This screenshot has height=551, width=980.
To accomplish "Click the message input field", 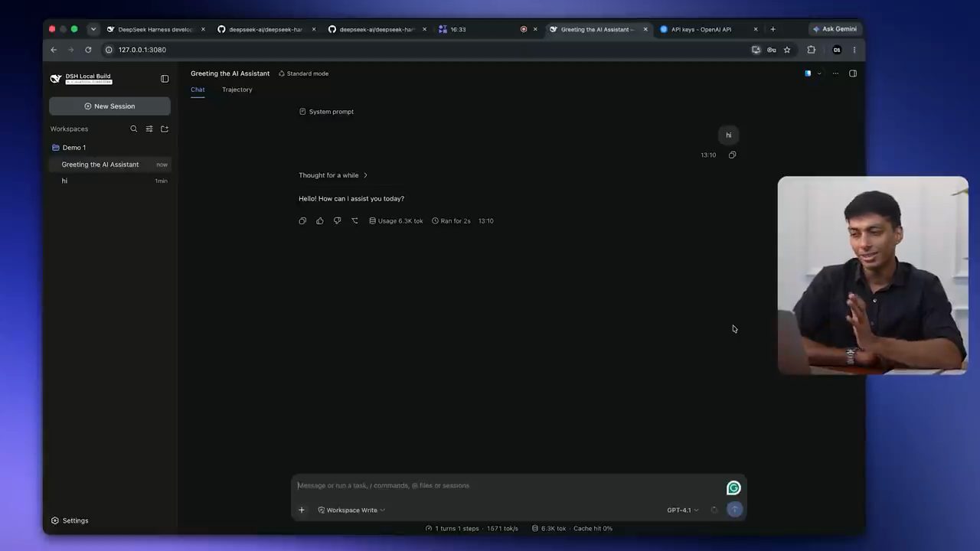I will pos(509,485).
